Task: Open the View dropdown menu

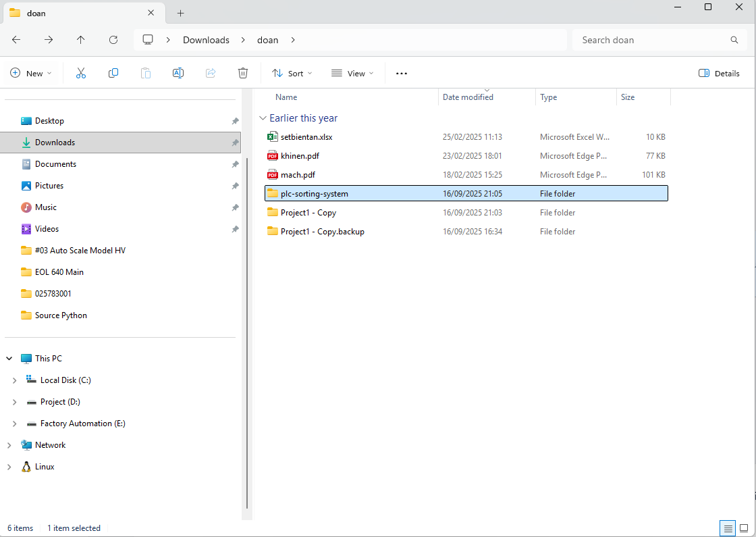Action: tap(352, 73)
